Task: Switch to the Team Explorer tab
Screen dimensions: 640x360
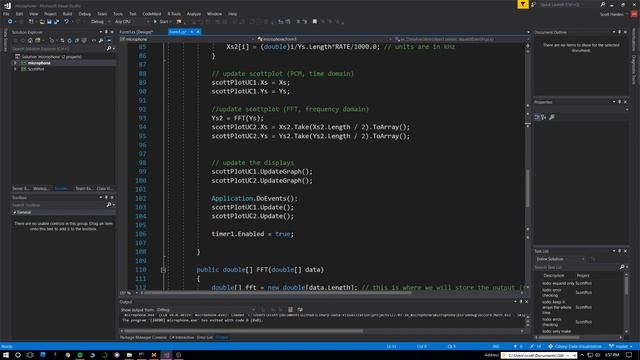Action: point(84,189)
